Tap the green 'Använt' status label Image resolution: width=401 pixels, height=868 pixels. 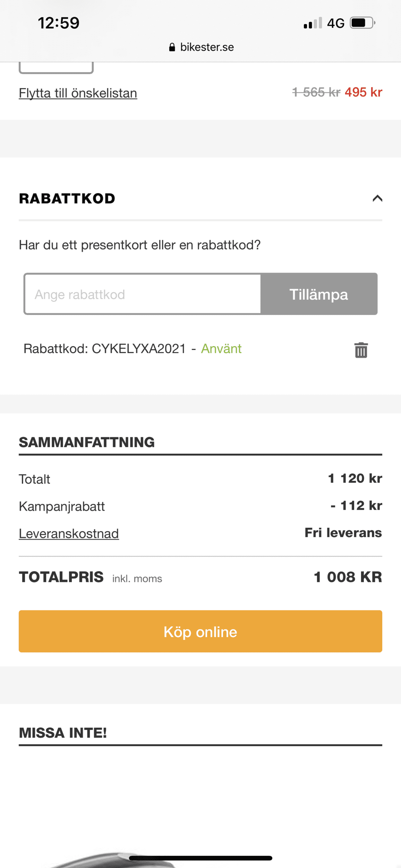(221, 349)
